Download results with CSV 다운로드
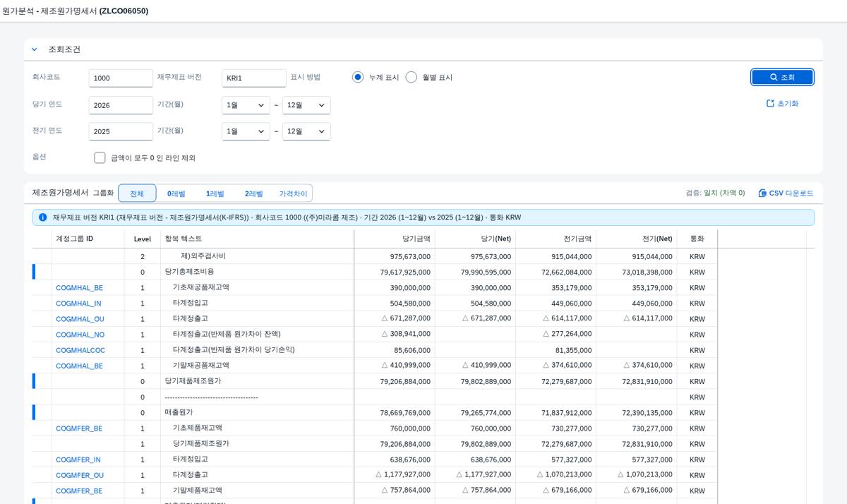847x504 pixels. coord(786,193)
